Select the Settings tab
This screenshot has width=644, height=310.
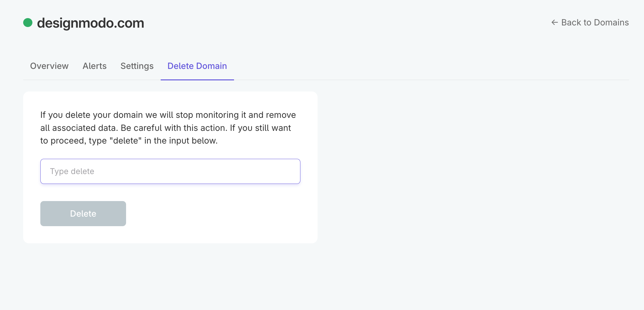click(x=137, y=66)
